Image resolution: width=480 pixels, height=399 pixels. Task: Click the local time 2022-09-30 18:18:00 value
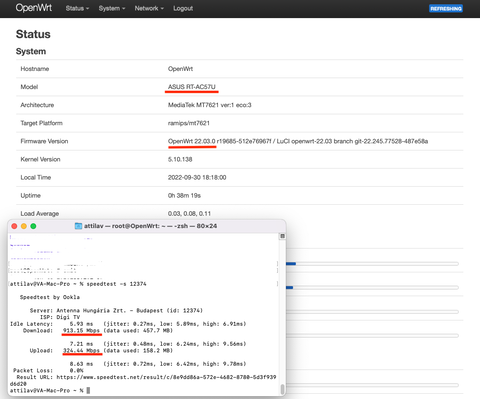pyautogui.click(x=197, y=177)
